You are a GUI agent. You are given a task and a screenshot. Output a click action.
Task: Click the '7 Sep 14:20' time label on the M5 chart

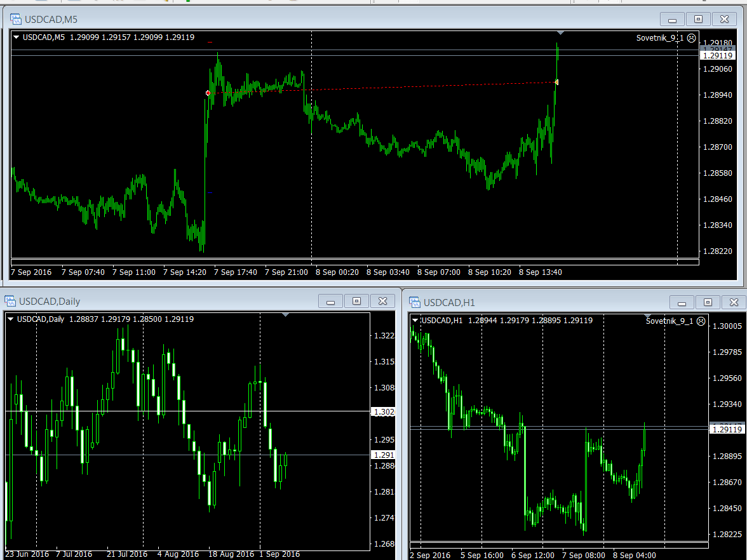pos(185,272)
